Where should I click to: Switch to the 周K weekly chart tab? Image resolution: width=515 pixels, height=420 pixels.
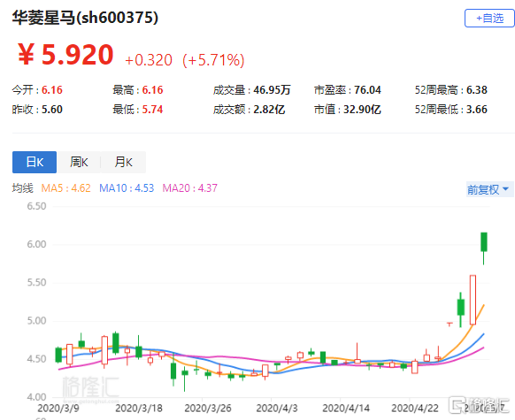(x=79, y=162)
